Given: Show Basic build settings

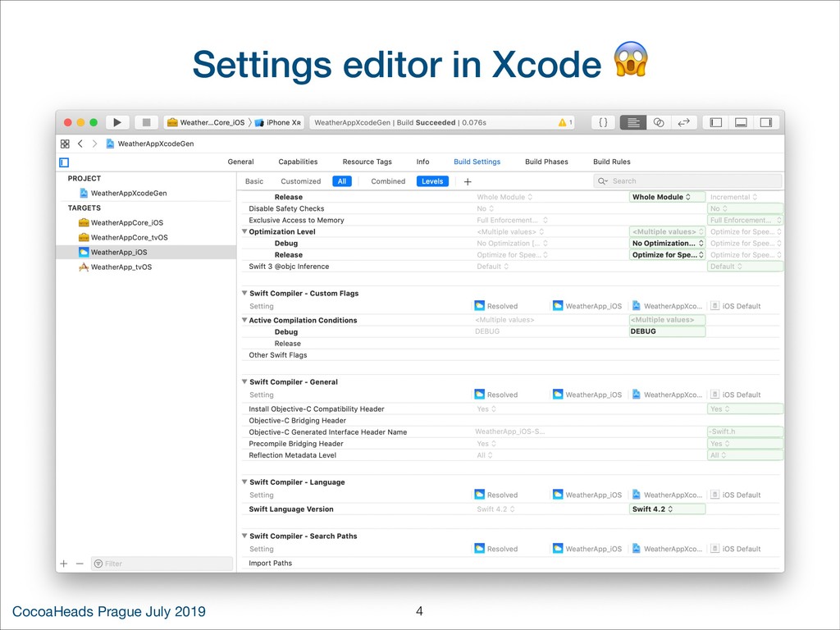Looking at the screenshot, I should 254,181.
